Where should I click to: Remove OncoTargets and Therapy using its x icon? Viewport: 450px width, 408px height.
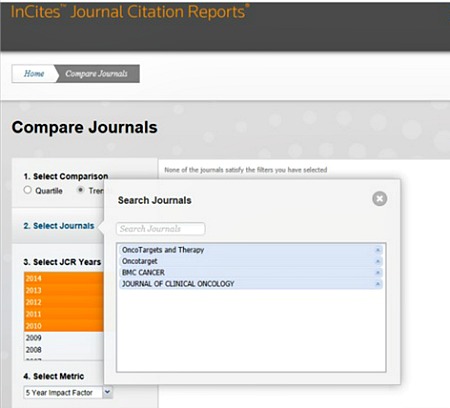click(378, 250)
